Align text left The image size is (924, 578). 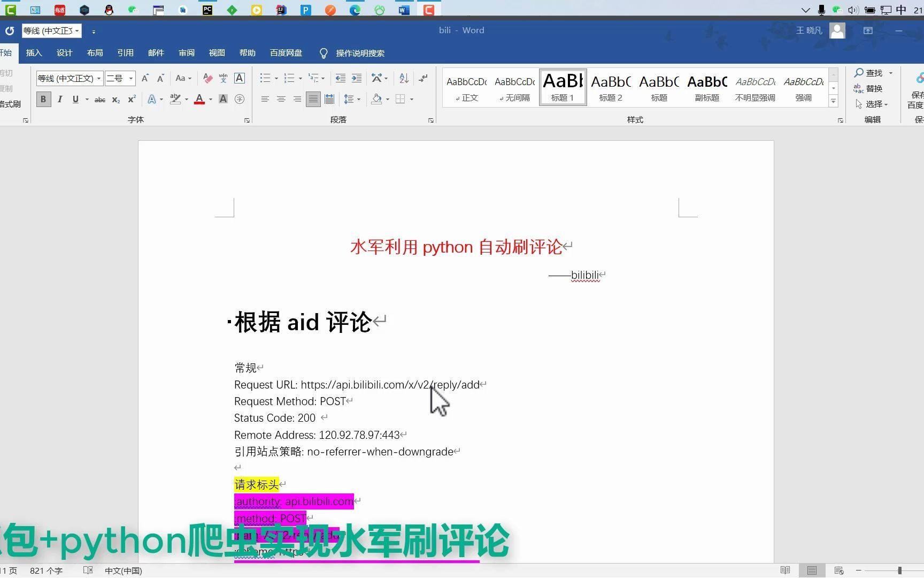[x=265, y=99]
